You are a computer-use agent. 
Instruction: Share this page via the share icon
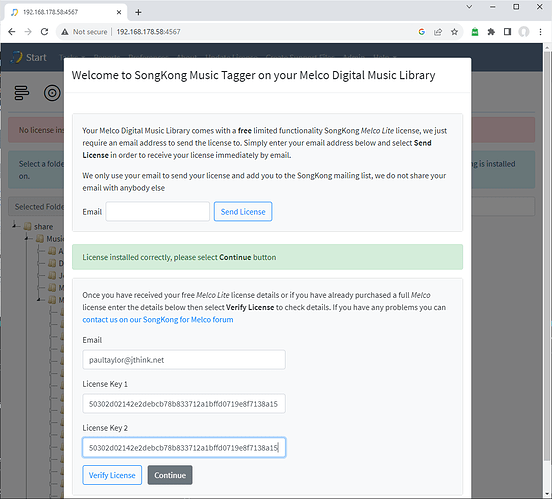[438, 32]
